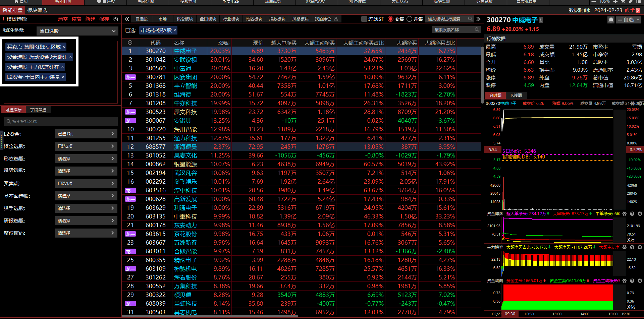Zoom out with the minus icon near 105%
Image resolution: width=644 pixels, height=319 pixels.
[593, 2]
